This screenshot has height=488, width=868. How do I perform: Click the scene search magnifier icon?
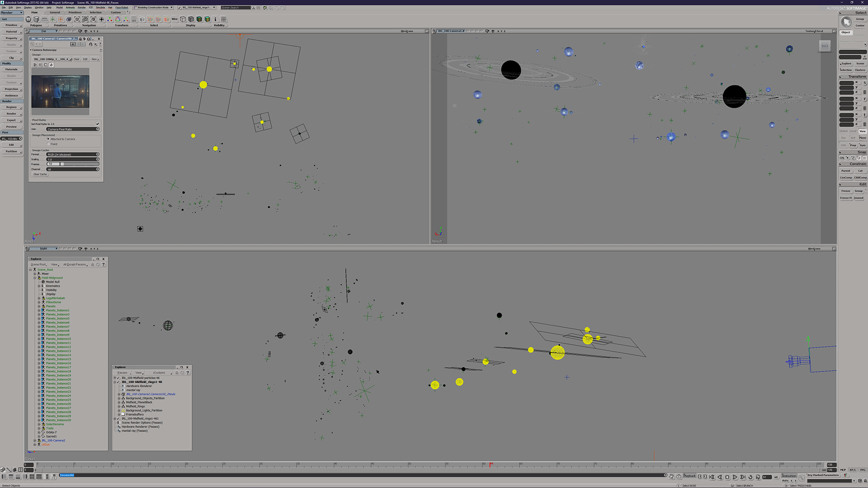tap(253, 8)
